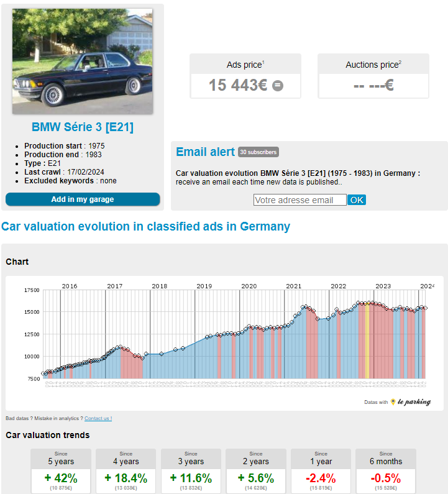
Task: Submit the email alert with OK button
Action: click(357, 200)
